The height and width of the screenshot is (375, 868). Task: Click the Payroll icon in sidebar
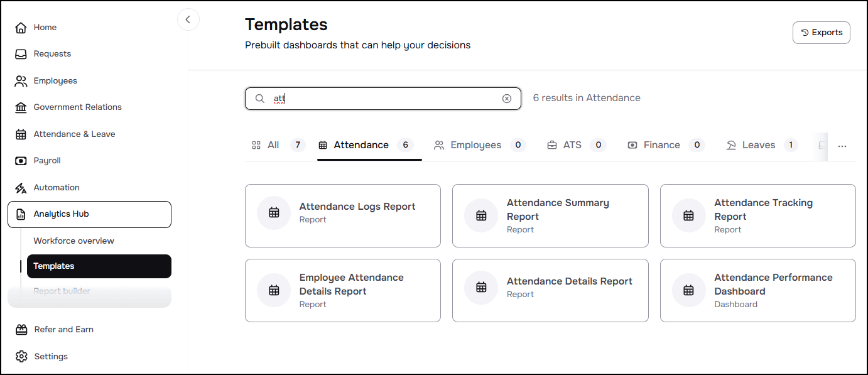[21, 161]
